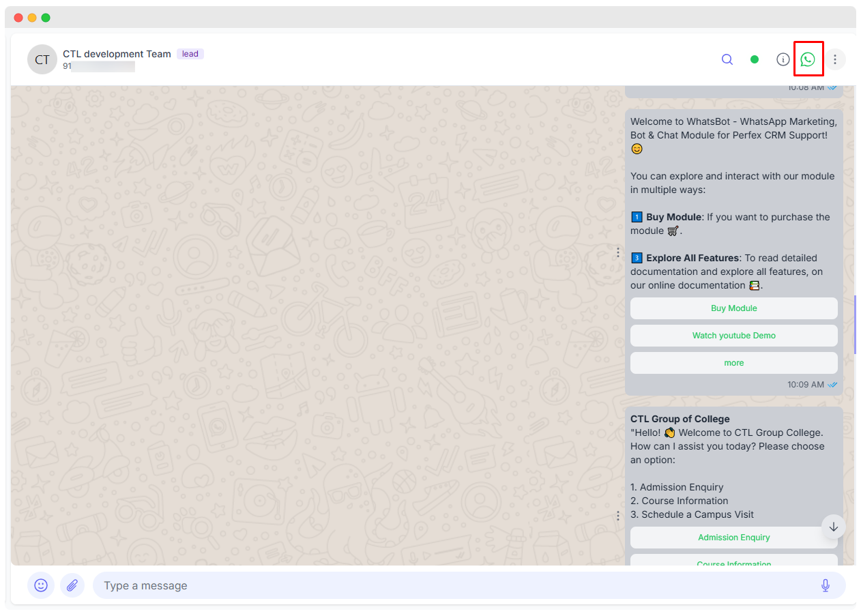Close the window with red button
The width and height of the screenshot is (861, 616).
point(18,18)
